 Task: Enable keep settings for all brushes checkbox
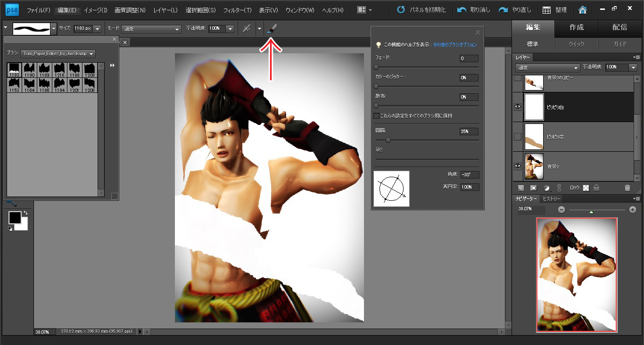click(x=376, y=115)
